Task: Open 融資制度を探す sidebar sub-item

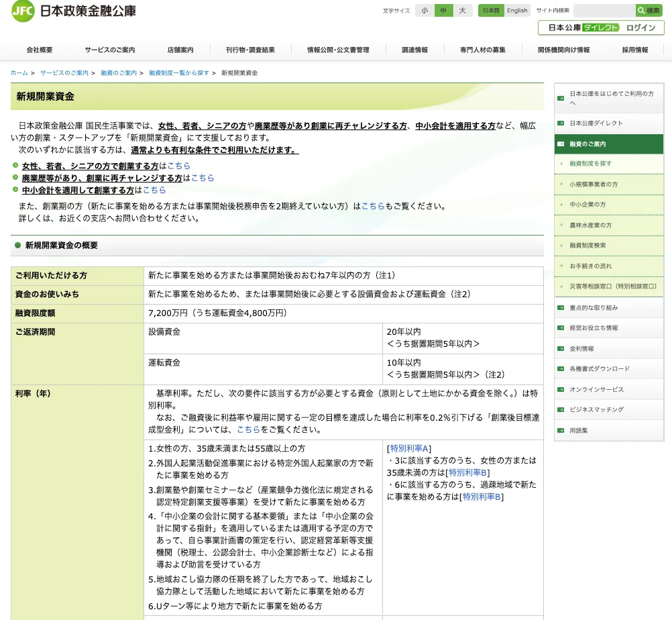Action: 609,164
